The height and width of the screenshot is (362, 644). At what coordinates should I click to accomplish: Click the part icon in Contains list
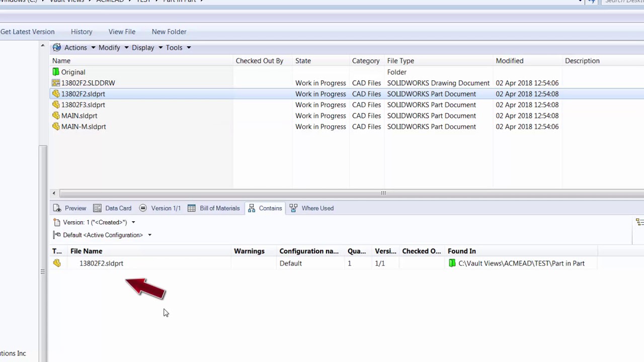pos(57,263)
